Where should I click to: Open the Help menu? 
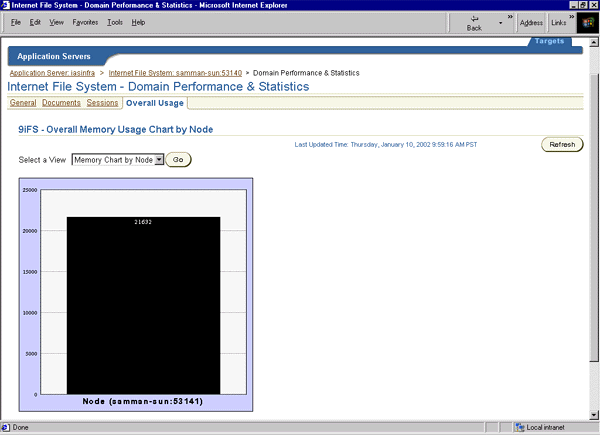click(x=138, y=22)
